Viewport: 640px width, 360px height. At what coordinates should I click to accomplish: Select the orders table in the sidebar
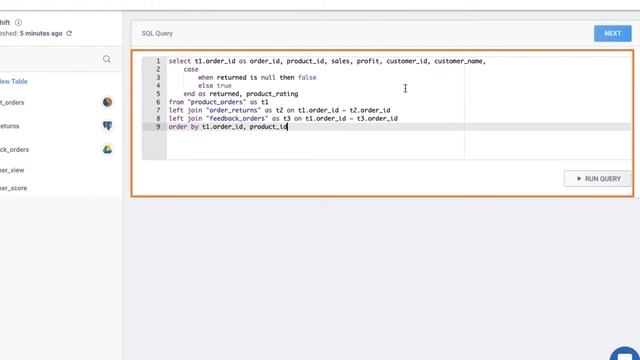click(x=12, y=102)
